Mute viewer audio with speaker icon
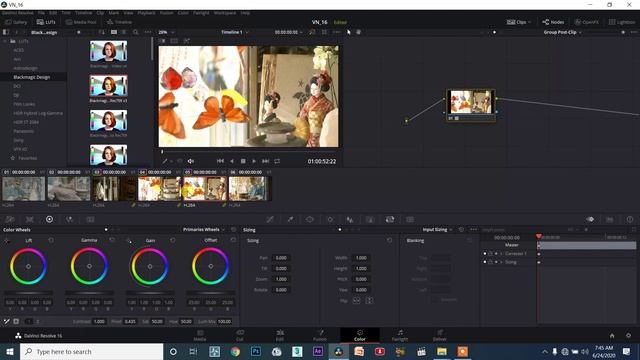640x360 pixels. click(x=191, y=161)
